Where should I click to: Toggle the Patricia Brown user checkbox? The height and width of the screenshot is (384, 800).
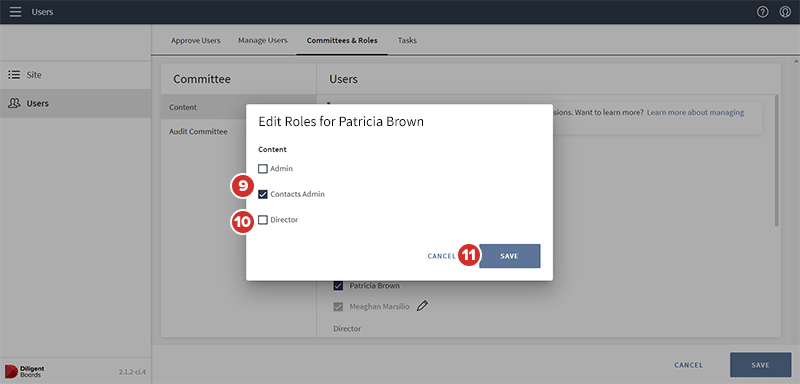pos(338,286)
